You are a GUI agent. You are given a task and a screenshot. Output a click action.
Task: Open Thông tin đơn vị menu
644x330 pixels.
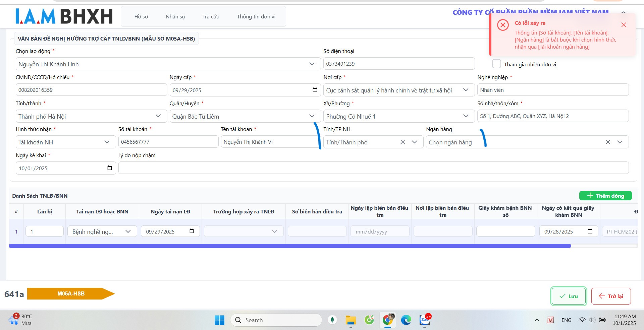[256, 16]
